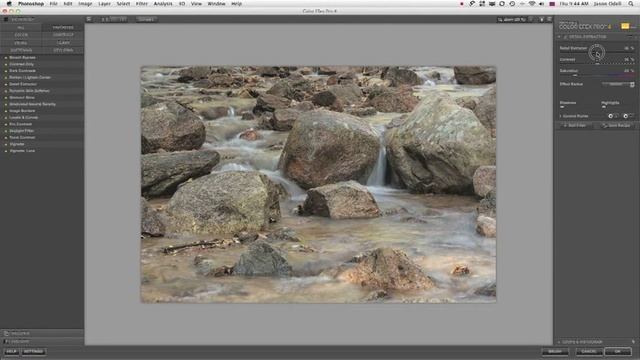The image size is (640, 360).
Task: Switch to the FAVORITES category
Action: 63,27
